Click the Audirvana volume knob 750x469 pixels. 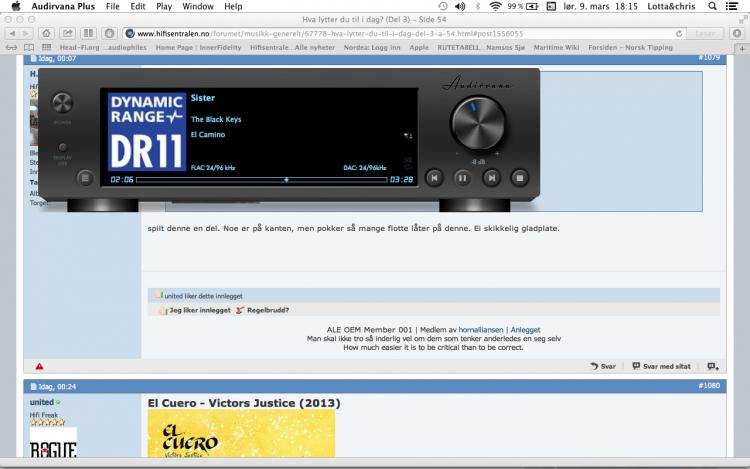tap(477, 123)
